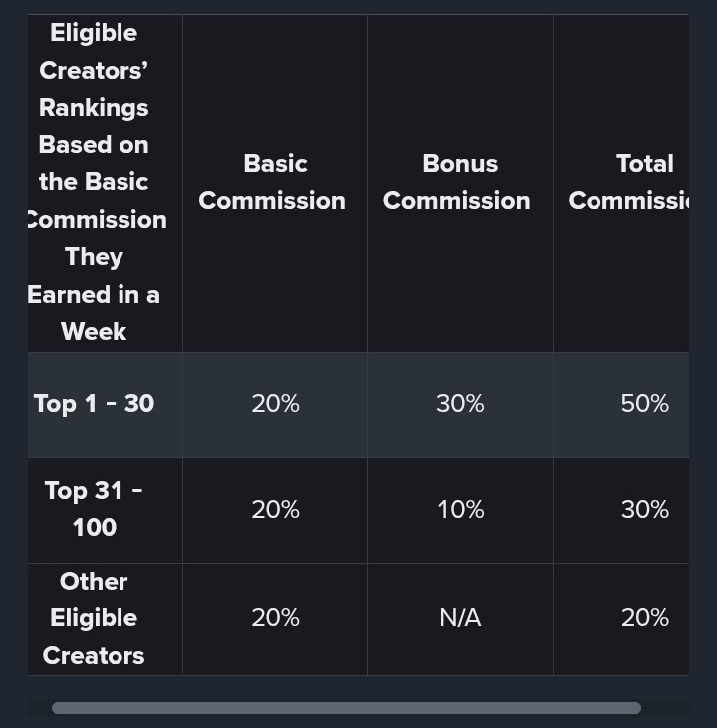Select the 'Top 1 - 30' row label
Image resolution: width=717 pixels, height=728 pixels.
pyautogui.click(x=95, y=403)
